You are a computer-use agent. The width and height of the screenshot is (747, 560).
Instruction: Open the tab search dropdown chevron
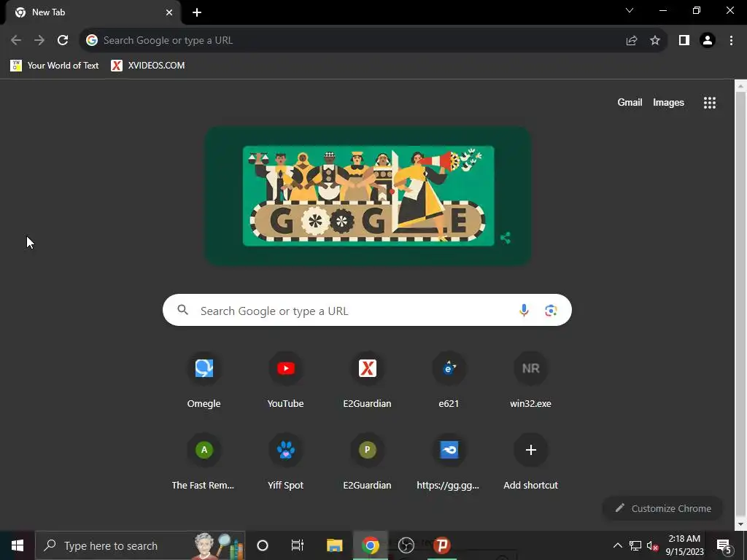(x=630, y=10)
